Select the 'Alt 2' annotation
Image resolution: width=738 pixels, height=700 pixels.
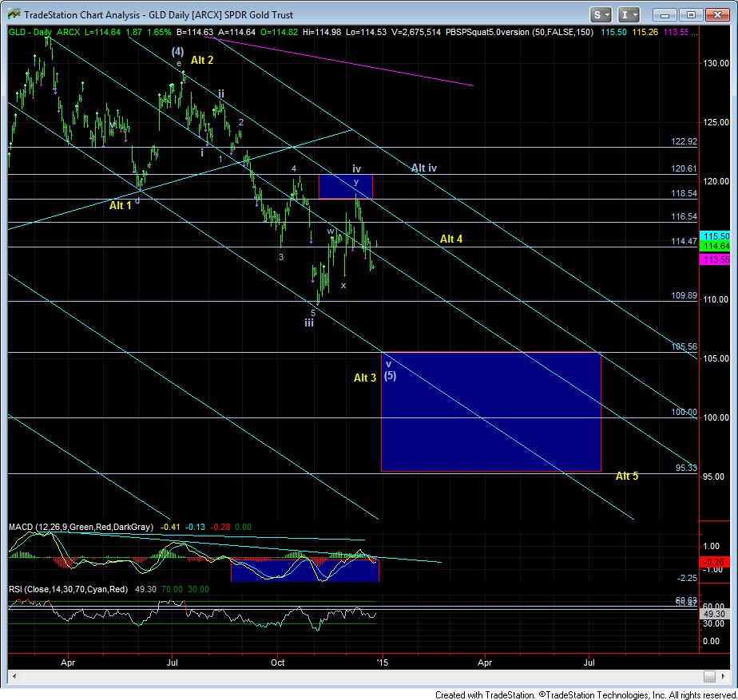pyautogui.click(x=202, y=60)
